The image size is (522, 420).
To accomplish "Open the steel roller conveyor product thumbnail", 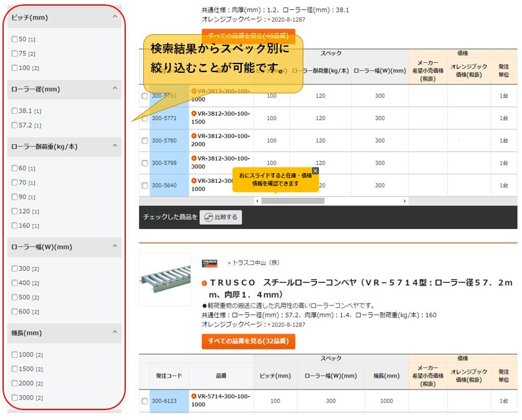I will pyautogui.click(x=165, y=279).
